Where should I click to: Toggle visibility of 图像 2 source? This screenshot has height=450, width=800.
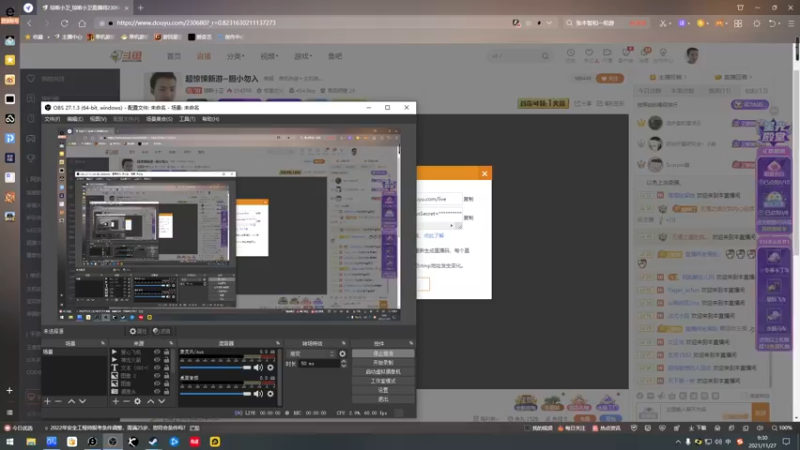(x=157, y=376)
